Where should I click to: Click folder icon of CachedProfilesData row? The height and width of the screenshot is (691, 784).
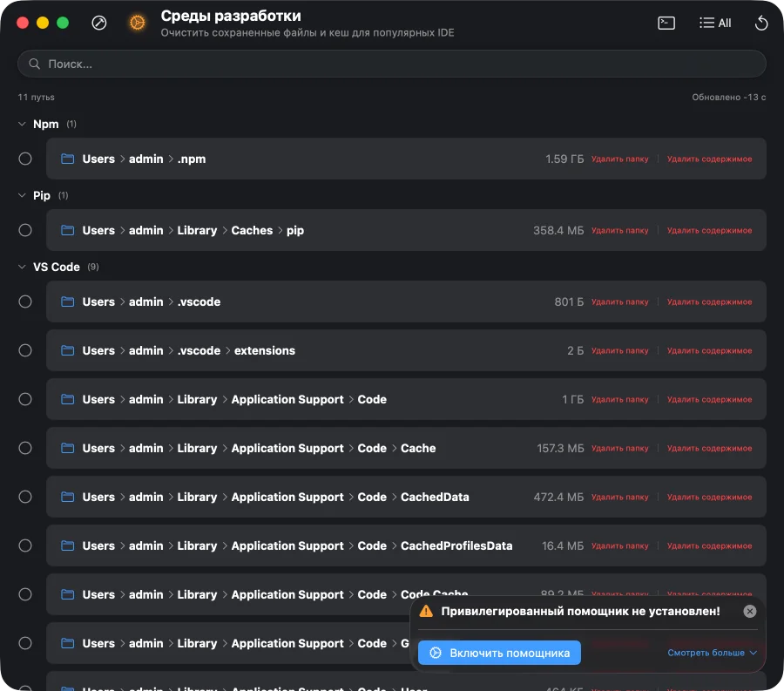point(67,545)
